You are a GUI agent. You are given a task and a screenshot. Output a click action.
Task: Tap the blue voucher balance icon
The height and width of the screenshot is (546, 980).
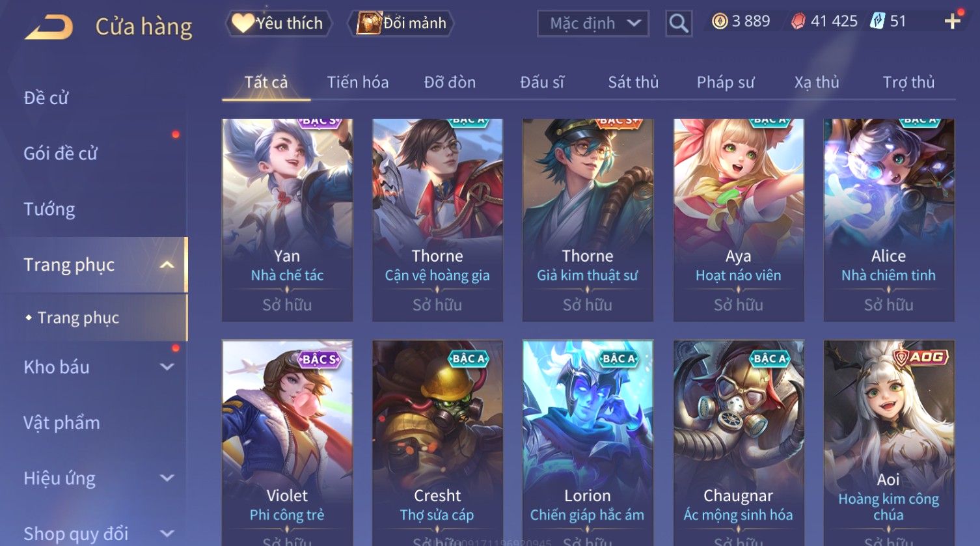click(878, 21)
